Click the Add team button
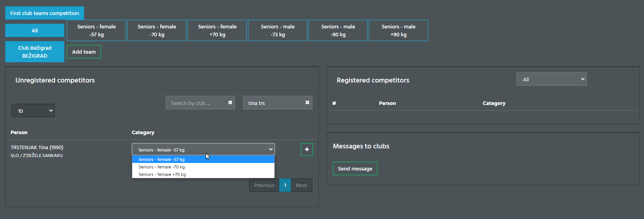Viewport: 644px width, 219px height. coord(84,52)
